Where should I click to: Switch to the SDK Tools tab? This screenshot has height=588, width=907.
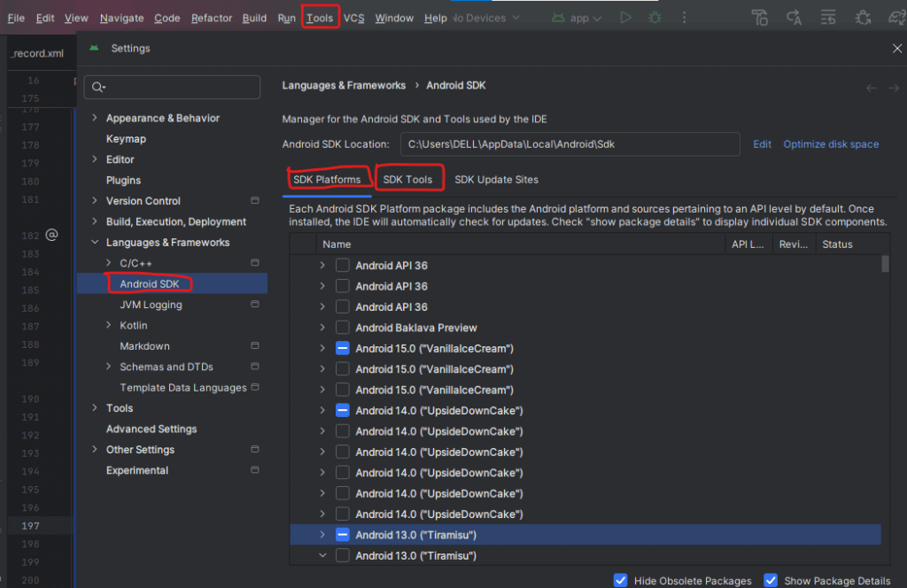click(x=409, y=179)
